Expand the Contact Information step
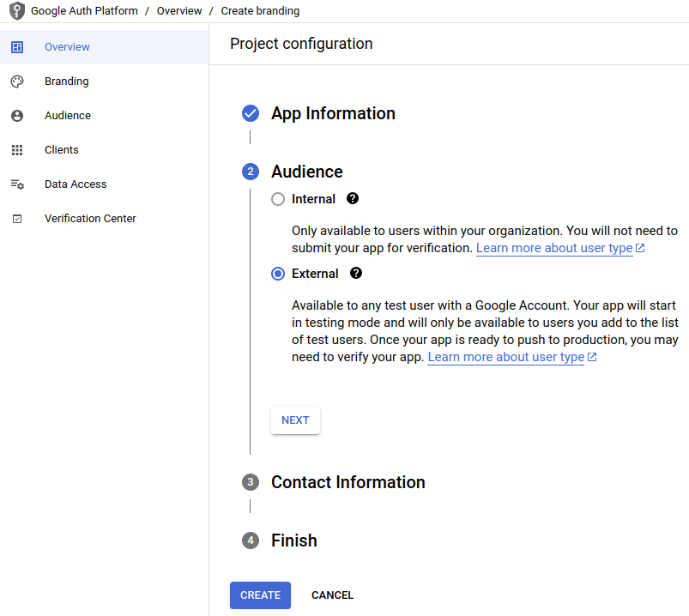This screenshot has width=689, height=616. [x=348, y=482]
